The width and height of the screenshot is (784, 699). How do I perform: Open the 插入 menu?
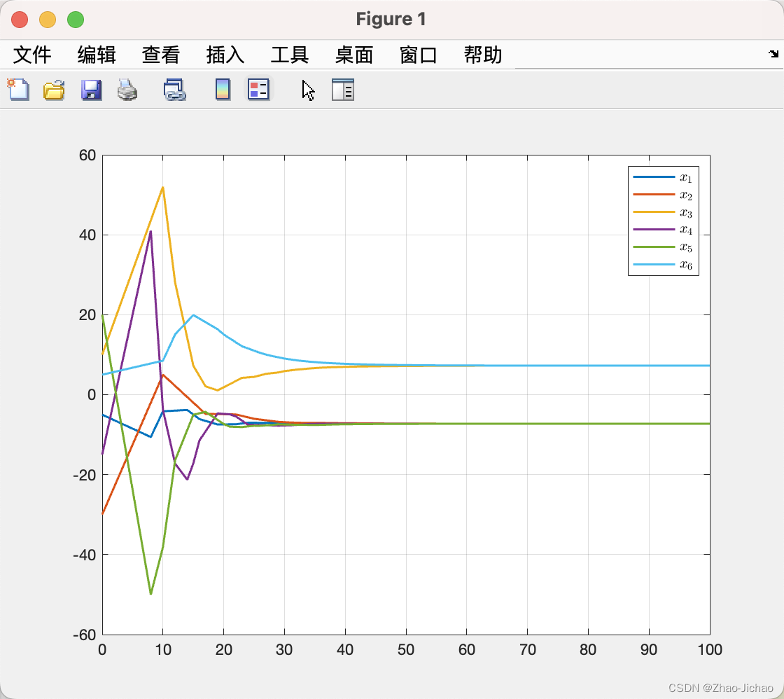coord(225,55)
